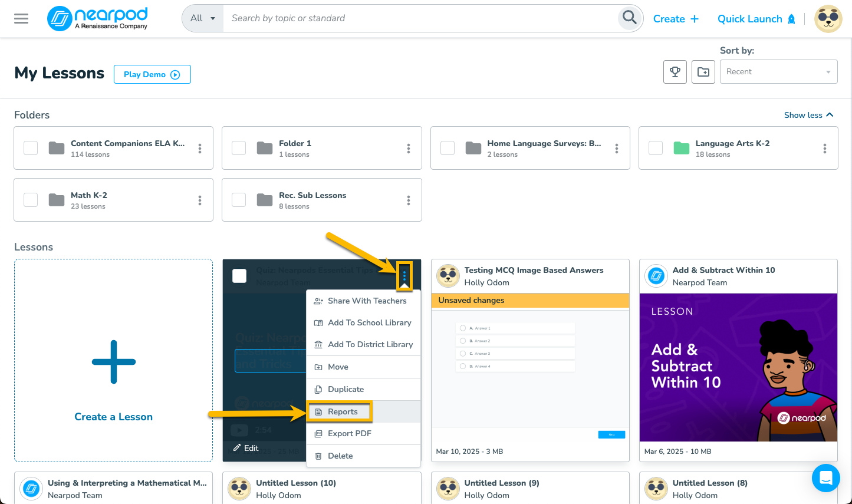Click the search by topic input field

click(x=421, y=18)
